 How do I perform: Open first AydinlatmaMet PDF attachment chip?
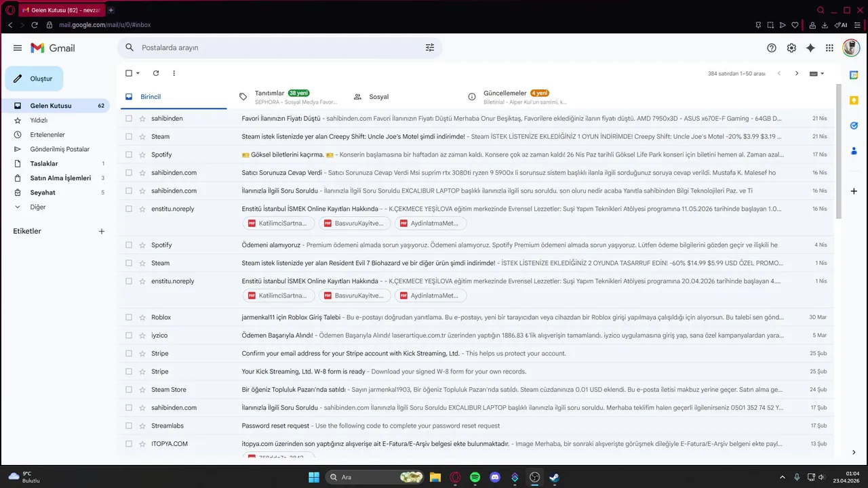(431, 223)
